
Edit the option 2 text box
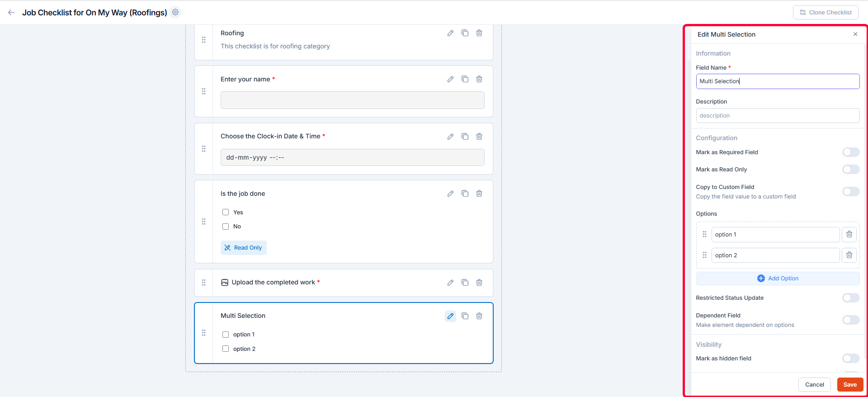pyautogui.click(x=775, y=255)
